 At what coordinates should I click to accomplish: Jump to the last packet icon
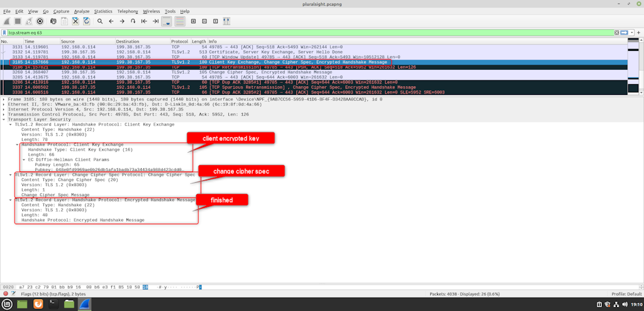click(x=155, y=21)
